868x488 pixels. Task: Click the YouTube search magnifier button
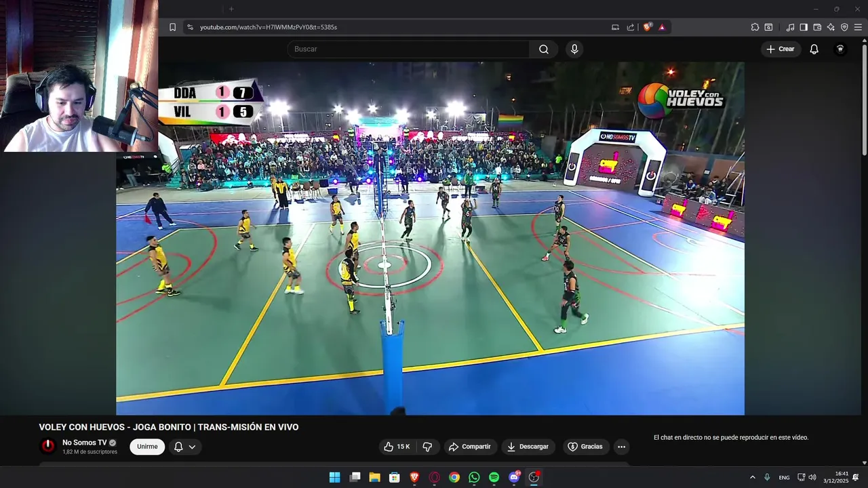pyautogui.click(x=544, y=49)
